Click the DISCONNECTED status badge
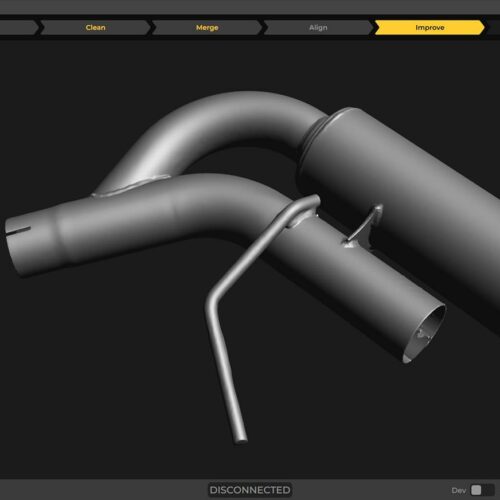This screenshot has height=500, width=500. coord(250,490)
